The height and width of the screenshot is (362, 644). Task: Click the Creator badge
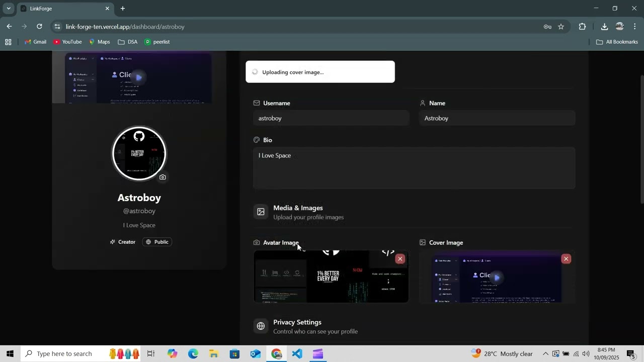[x=123, y=242]
